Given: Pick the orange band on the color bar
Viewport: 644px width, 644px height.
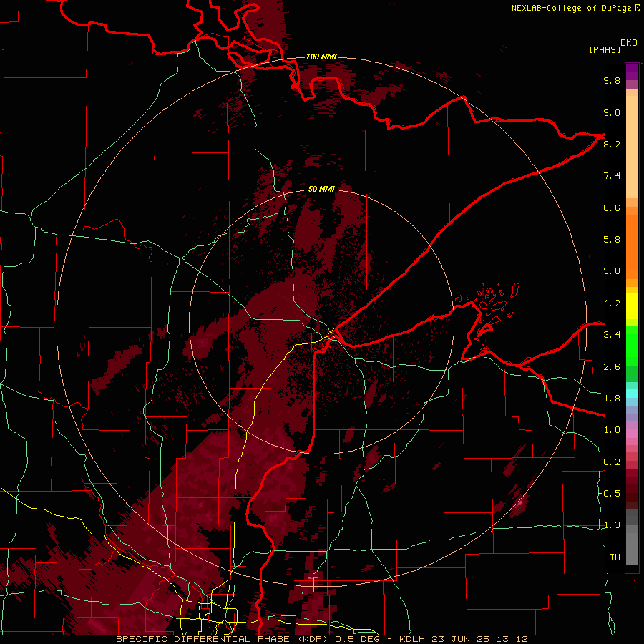Looking at the screenshot, I should tap(632, 247).
